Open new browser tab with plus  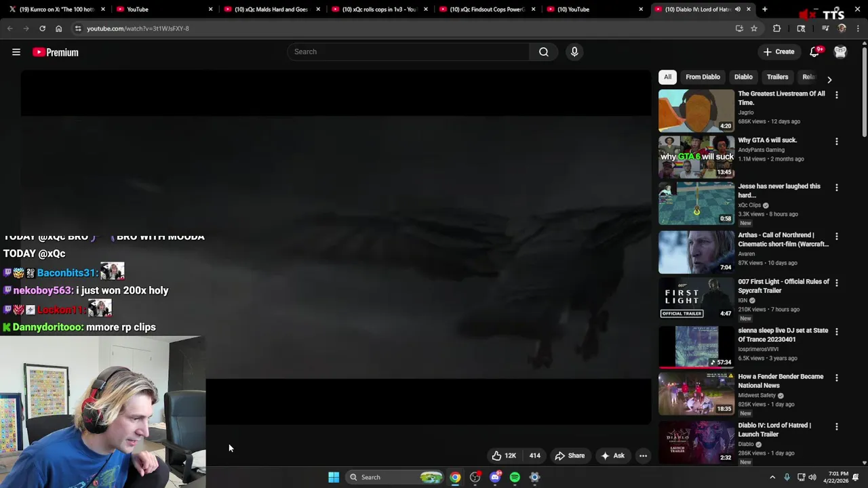point(764,9)
